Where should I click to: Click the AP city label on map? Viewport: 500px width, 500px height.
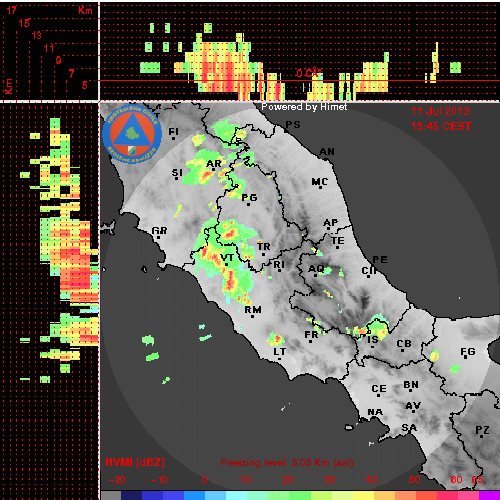pyautogui.click(x=331, y=222)
